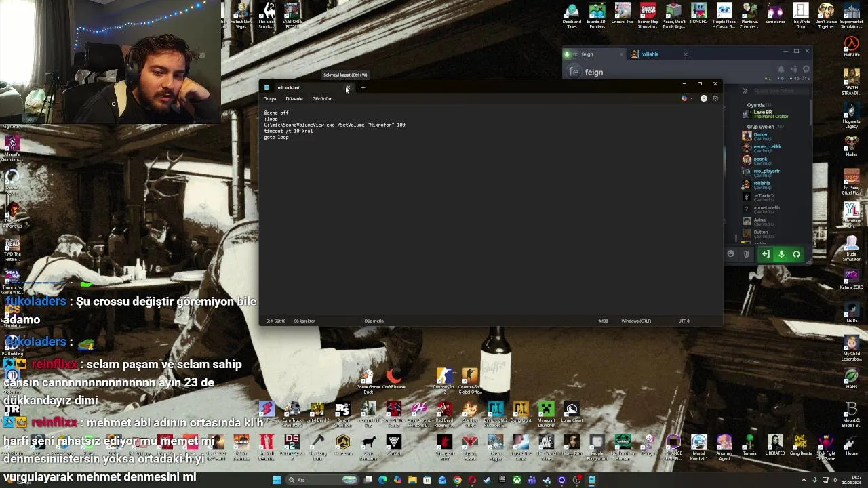This screenshot has height=488, width=868.
Task: Click attachment paperclip in Steam chat
Action: pyautogui.click(x=746, y=254)
